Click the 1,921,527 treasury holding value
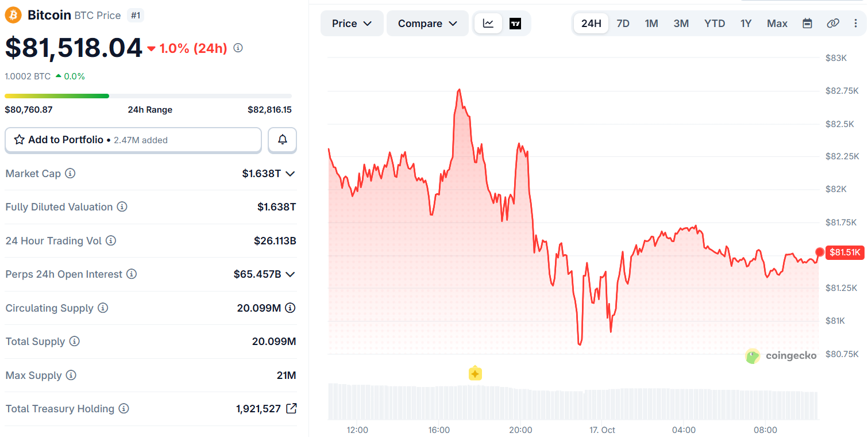868x437 pixels. 259,409
